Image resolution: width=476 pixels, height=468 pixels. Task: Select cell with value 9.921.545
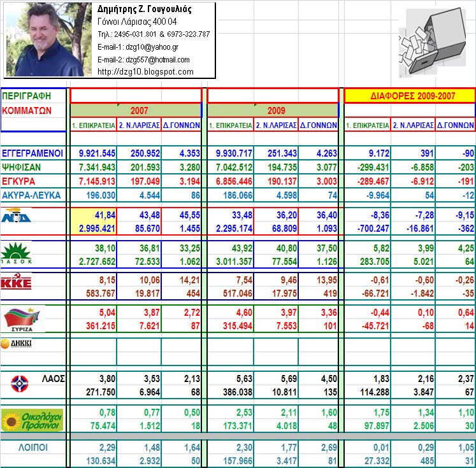[94, 153]
